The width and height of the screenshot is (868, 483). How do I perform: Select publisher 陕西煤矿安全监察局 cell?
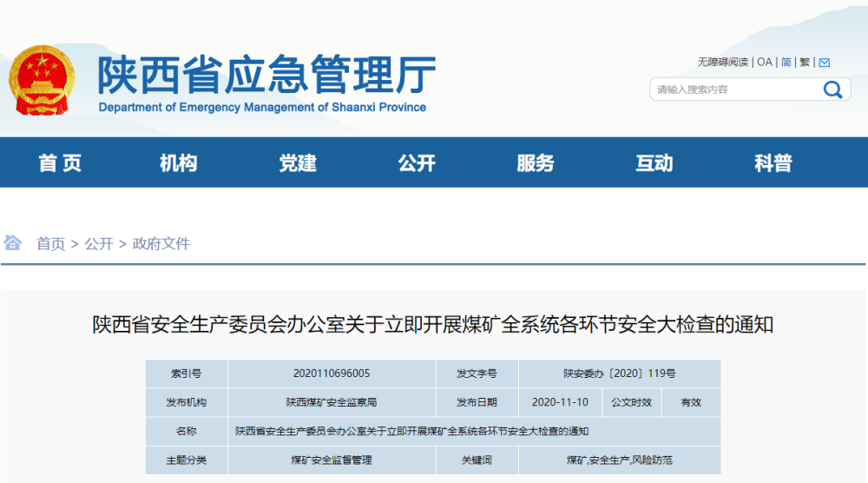pos(332,402)
